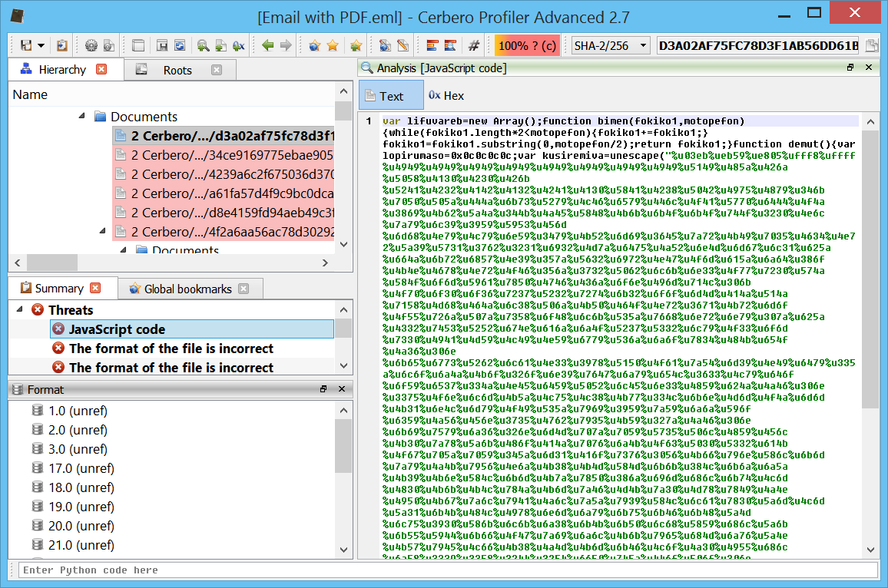Close the Summary tab
This screenshot has width=888, height=588.
[x=96, y=288]
